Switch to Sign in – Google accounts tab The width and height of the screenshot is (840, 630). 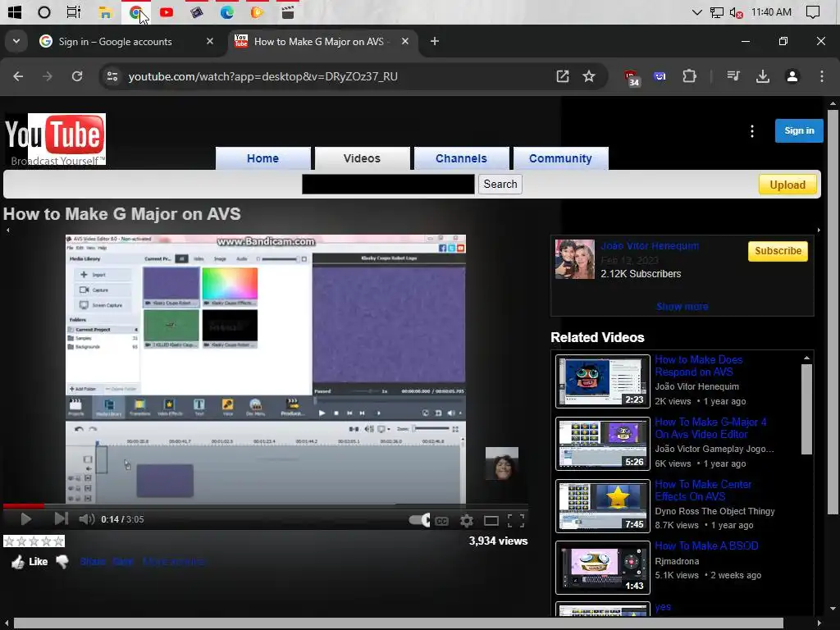pos(125,42)
